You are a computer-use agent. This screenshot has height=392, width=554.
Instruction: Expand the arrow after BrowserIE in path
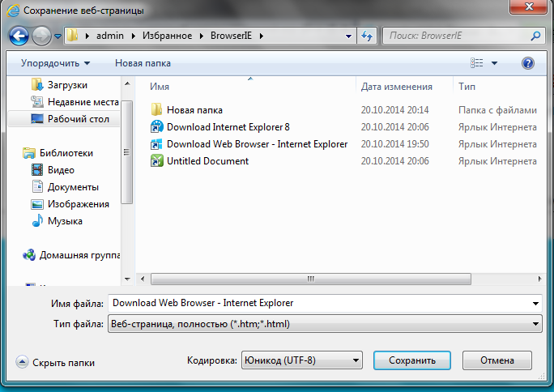[x=262, y=36]
